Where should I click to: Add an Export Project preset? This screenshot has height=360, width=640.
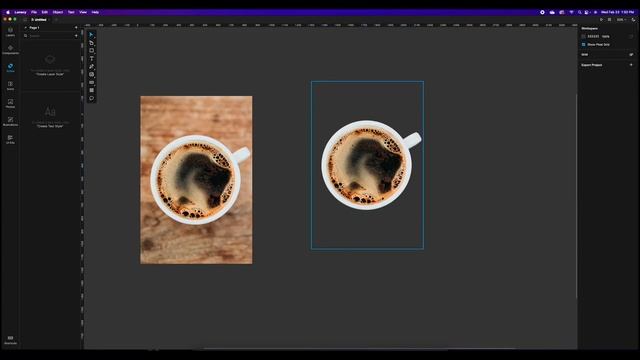631,65
